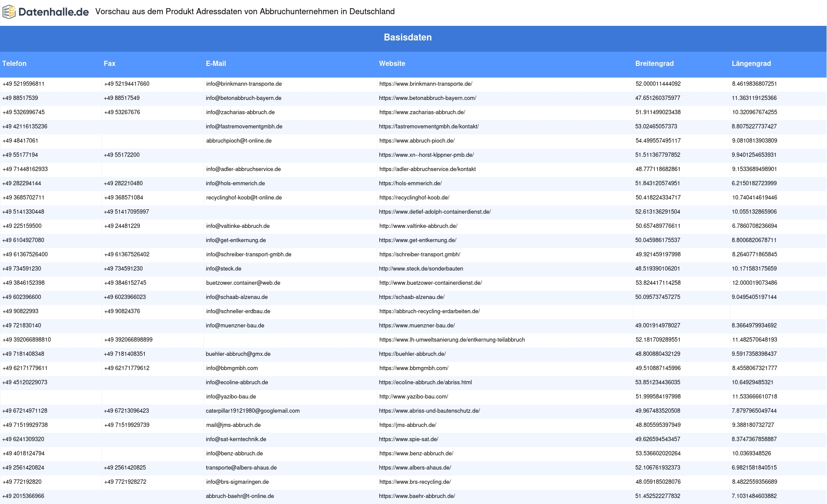Open https://www.zacharias-abbruch.de/ website link
Image resolution: width=827 pixels, height=504 pixels.
click(x=422, y=112)
